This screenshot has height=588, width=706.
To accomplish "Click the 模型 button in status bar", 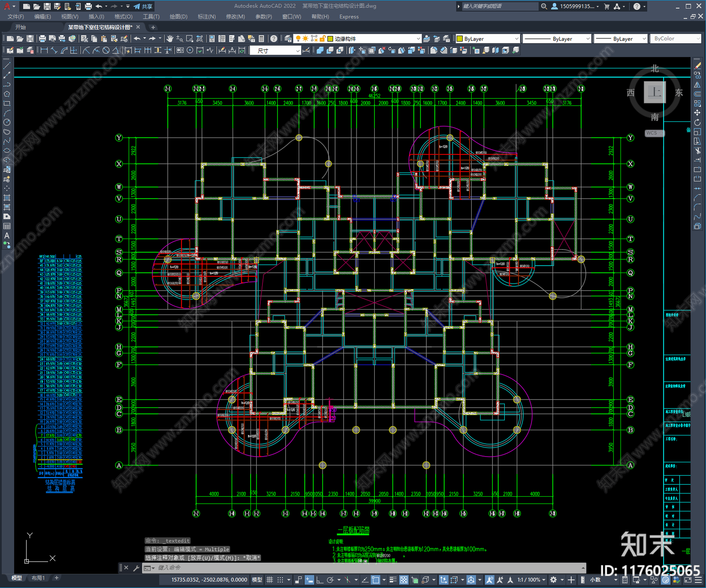I will (x=257, y=580).
